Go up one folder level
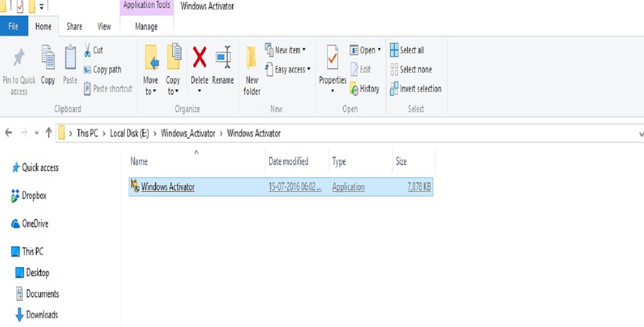644x327 pixels. (x=49, y=133)
